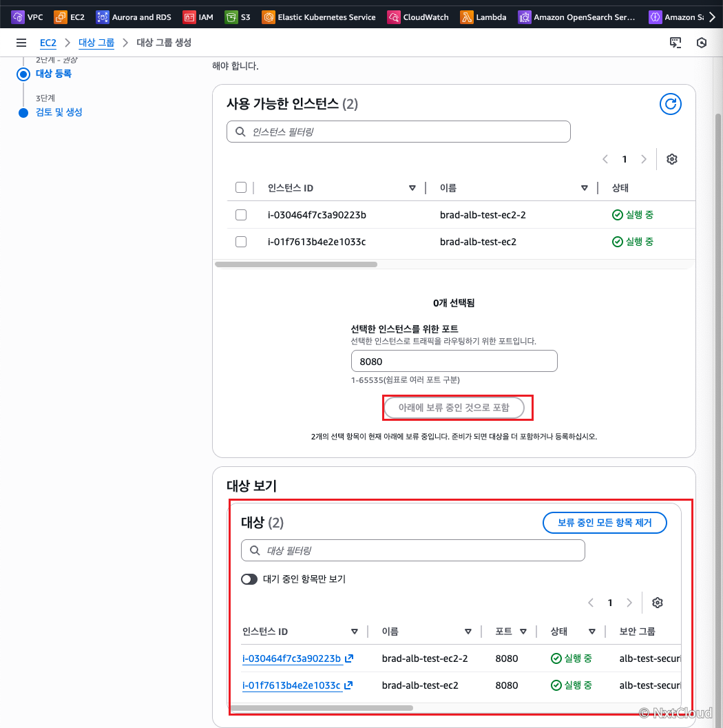Open targets table preferences gear

point(658,603)
